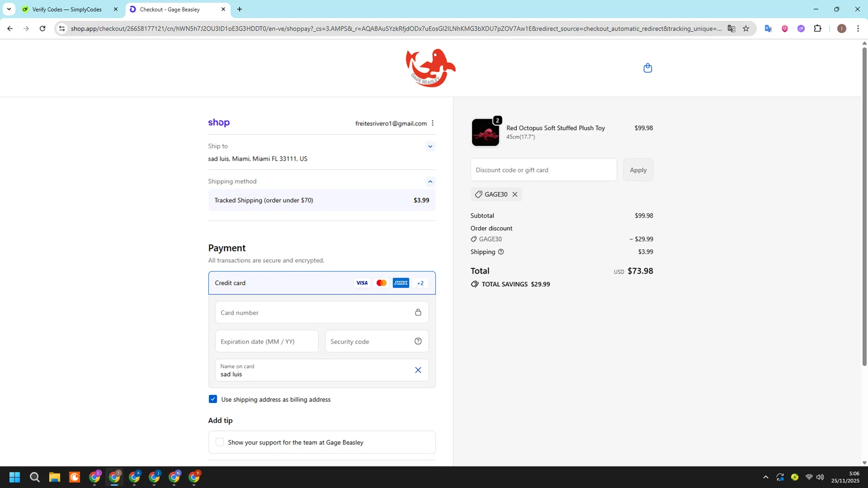The width and height of the screenshot is (868, 488).
Task: Show the +2 more card types
Action: pos(420,283)
